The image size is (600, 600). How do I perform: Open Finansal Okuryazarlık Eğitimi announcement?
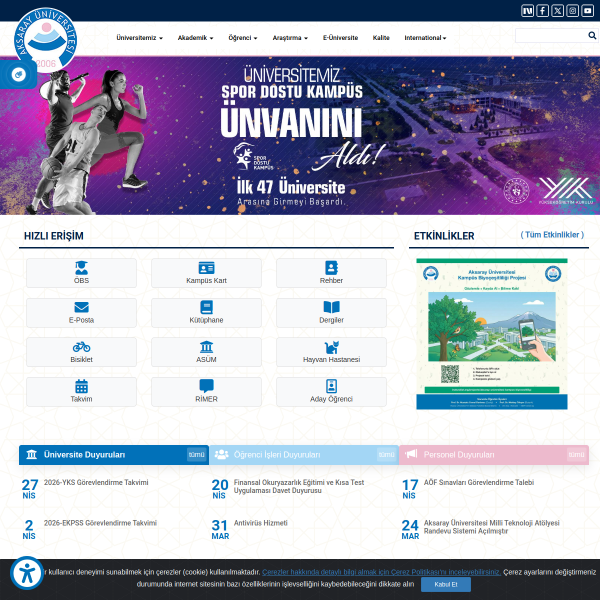pos(299,486)
